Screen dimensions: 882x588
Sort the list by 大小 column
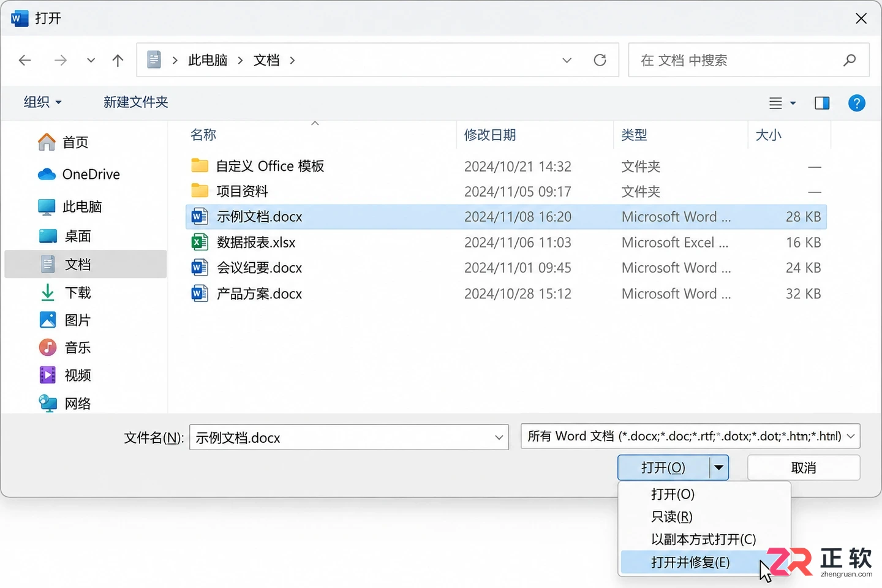point(769,135)
